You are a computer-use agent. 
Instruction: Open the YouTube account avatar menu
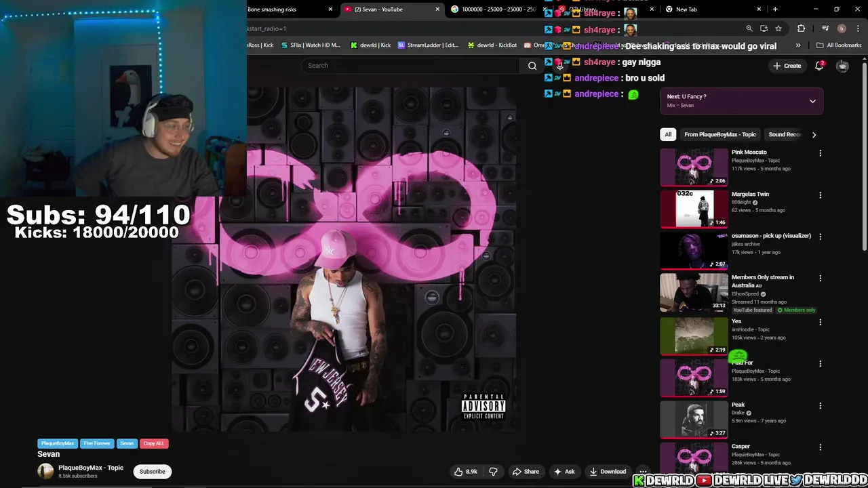pyautogui.click(x=842, y=66)
